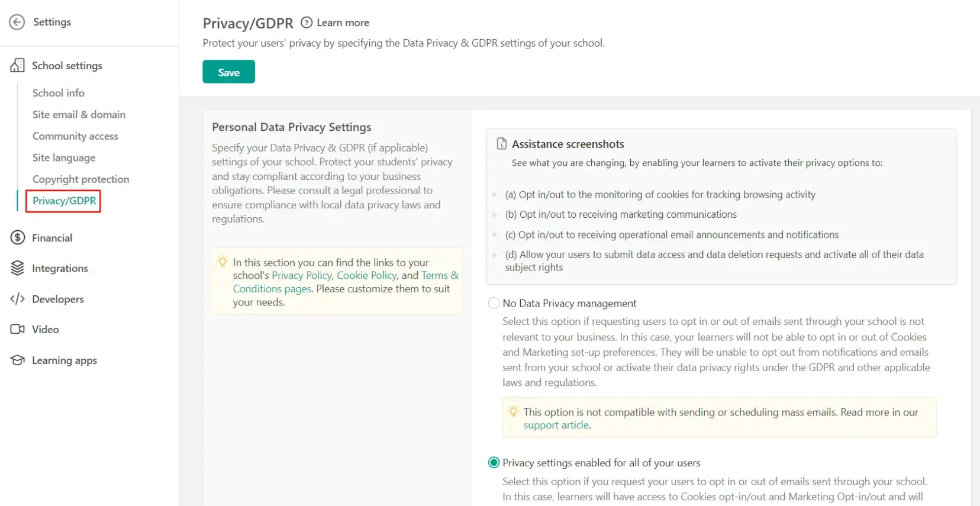This screenshot has height=506, width=980.
Task: Click the question mark icon by Learn more
Action: tap(307, 22)
